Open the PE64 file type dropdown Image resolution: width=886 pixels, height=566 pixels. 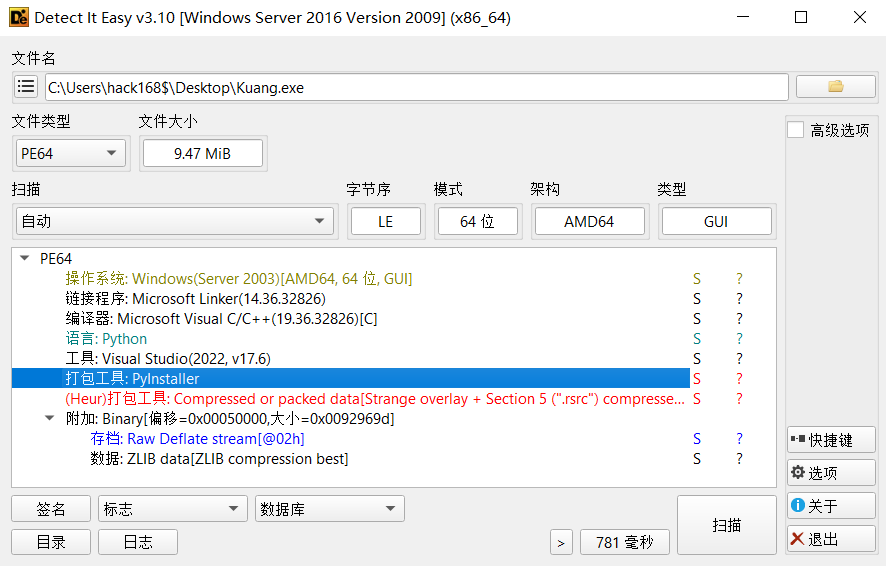tap(71, 154)
